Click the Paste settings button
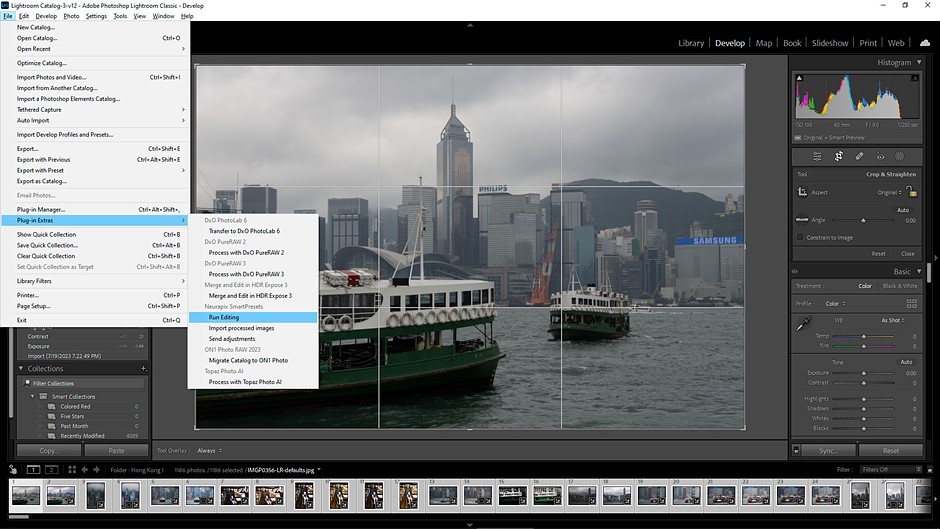Image resolution: width=940 pixels, height=529 pixels. pos(116,450)
